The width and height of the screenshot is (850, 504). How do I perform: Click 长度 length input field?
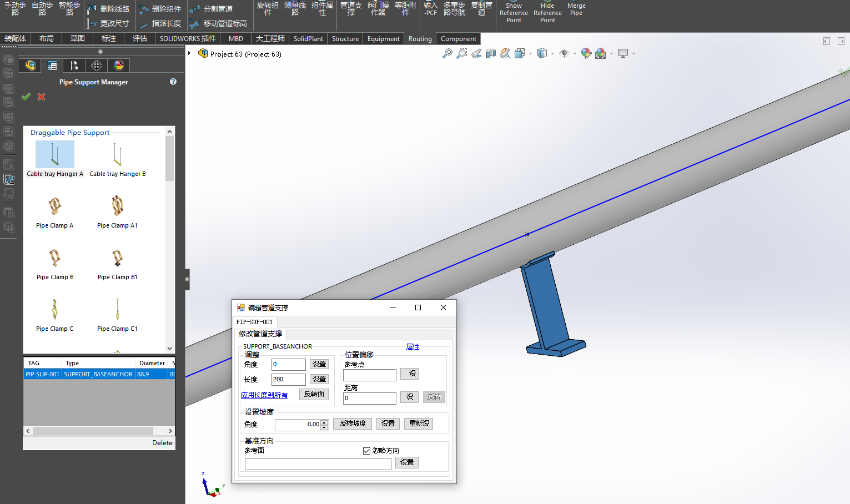289,379
